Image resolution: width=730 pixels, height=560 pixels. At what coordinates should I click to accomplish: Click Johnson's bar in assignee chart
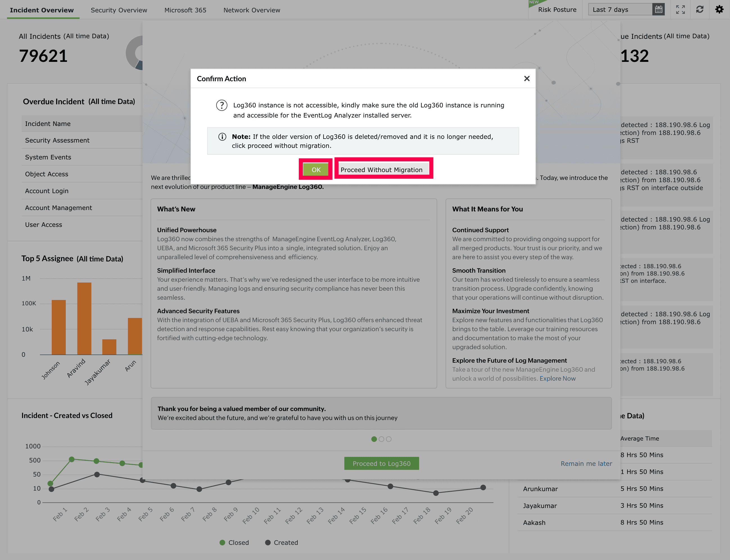click(x=59, y=327)
